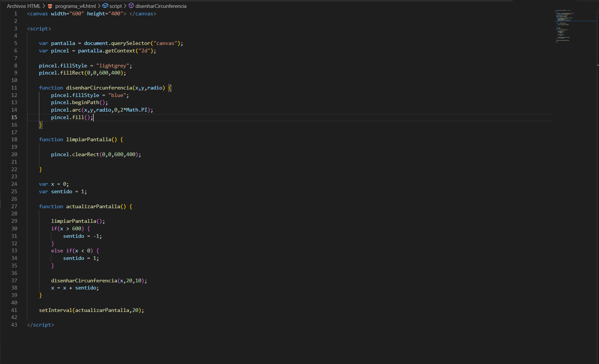Open the 'Archivos HTML' breadcrumb folder
The width and height of the screenshot is (599, 364).
(x=24, y=6)
